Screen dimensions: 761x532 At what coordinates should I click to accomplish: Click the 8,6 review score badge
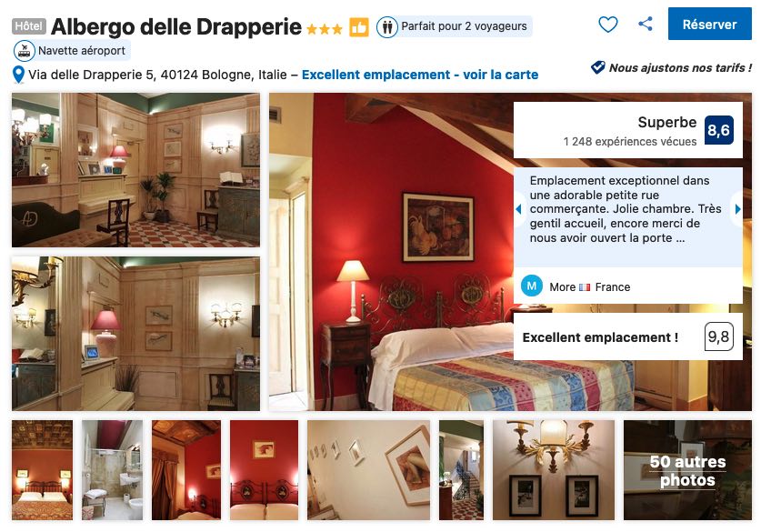pos(718,130)
